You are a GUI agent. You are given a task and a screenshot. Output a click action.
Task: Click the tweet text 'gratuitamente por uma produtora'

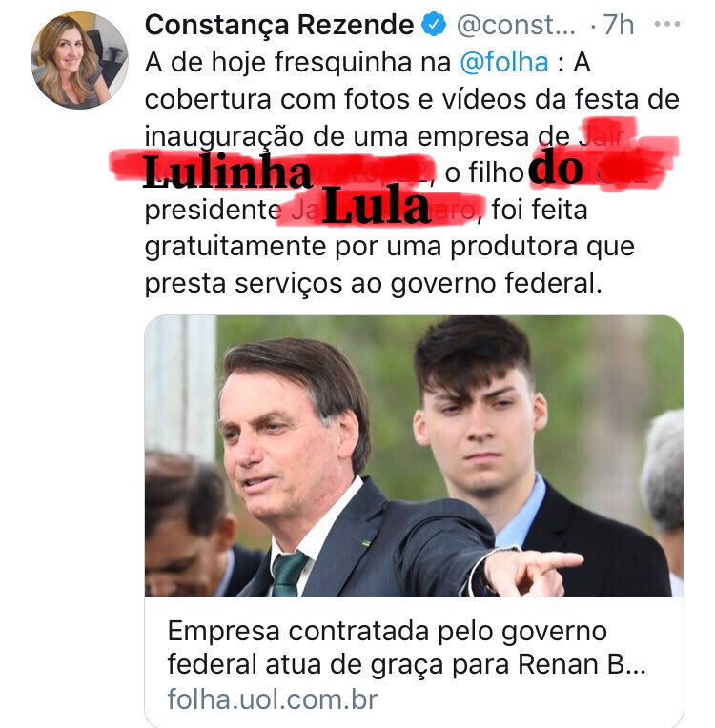(x=361, y=247)
